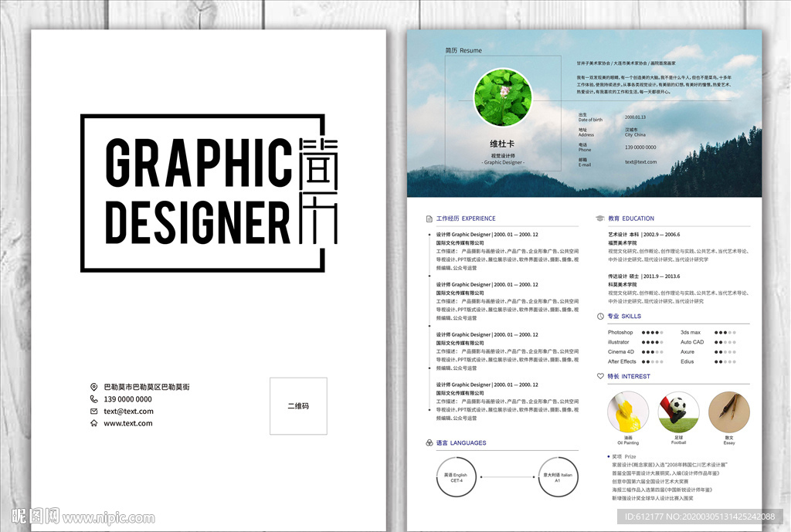This screenshot has height=532, width=791.
Task: Click the phone handset icon on the cover page
Action: pyautogui.click(x=93, y=399)
